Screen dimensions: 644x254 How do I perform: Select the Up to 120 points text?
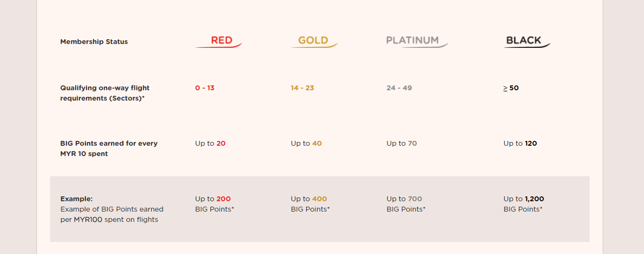[520, 144]
